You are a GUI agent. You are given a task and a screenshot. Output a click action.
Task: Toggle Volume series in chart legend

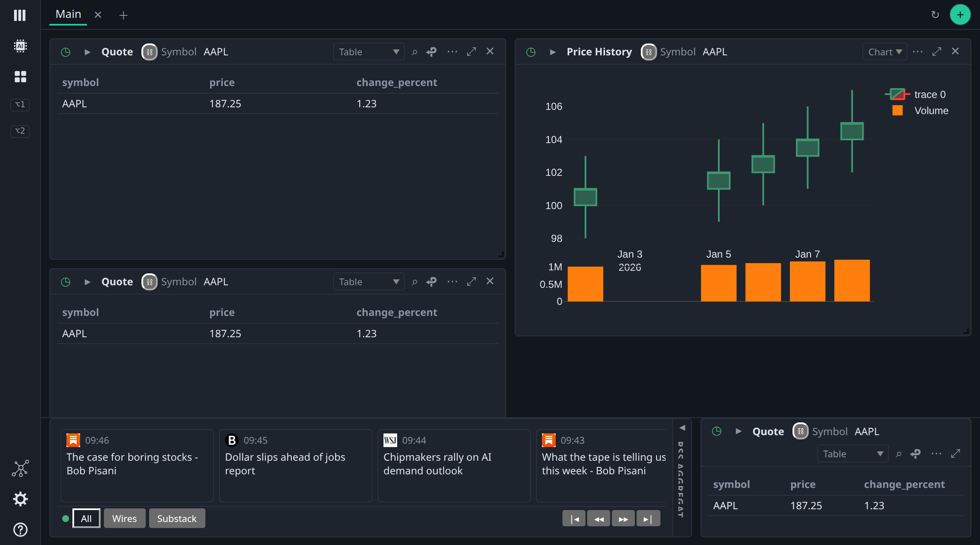click(x=920, y=111)
